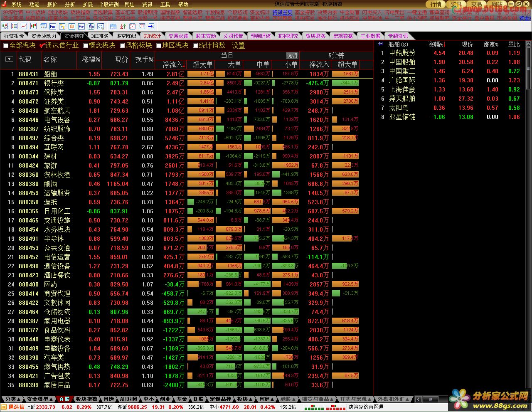532x412 pixels.
Task: Expand the 期货与商品 bottom tab menu
Action: [318, 399]
